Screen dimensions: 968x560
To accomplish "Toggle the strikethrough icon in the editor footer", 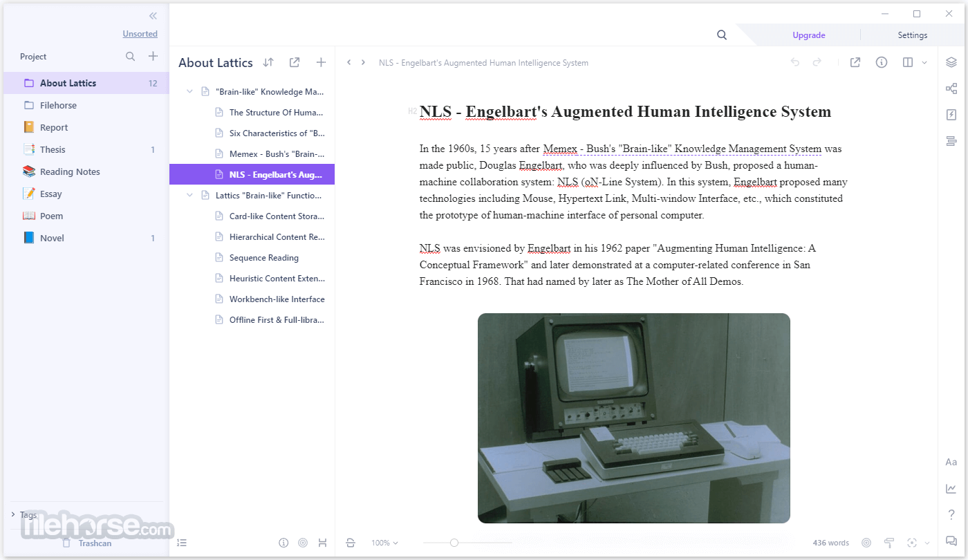I will (351, 543).
